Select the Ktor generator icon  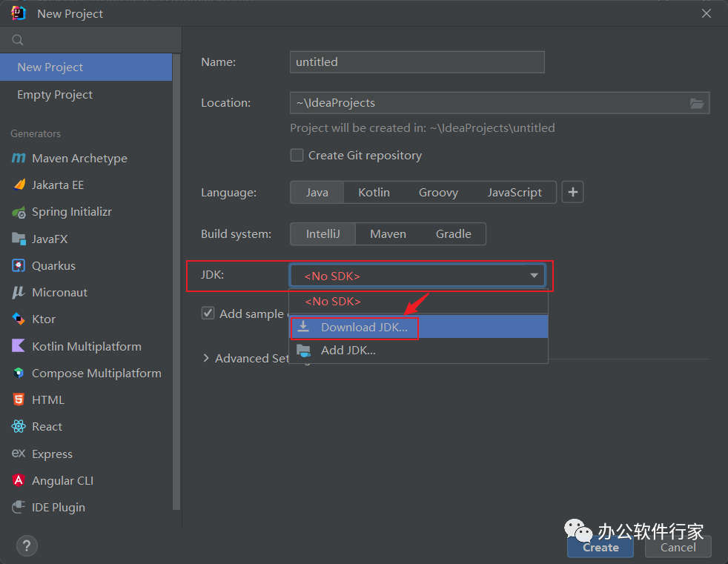[x=19, y=319]
